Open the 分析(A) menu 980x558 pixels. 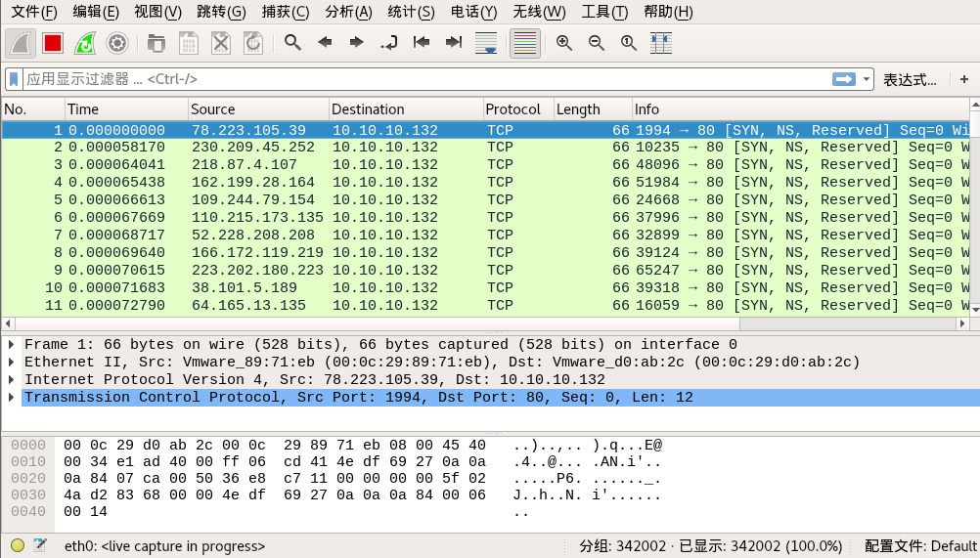click(x=348, y=12)
